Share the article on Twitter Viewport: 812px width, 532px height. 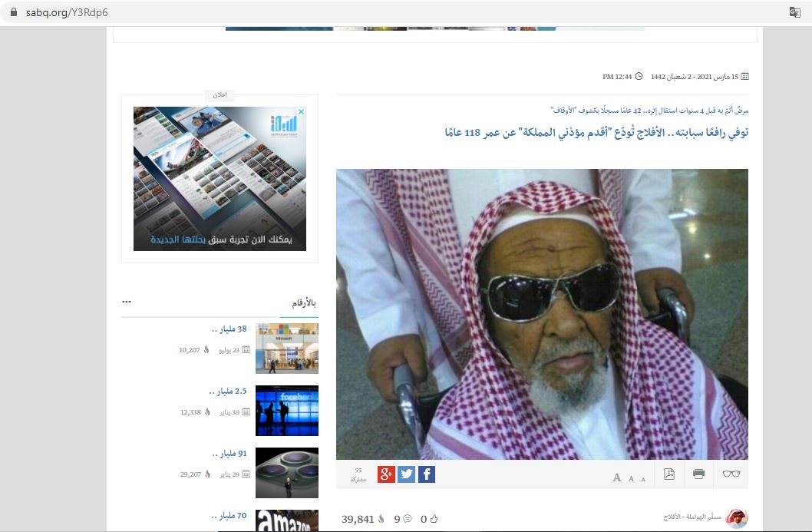406,474
